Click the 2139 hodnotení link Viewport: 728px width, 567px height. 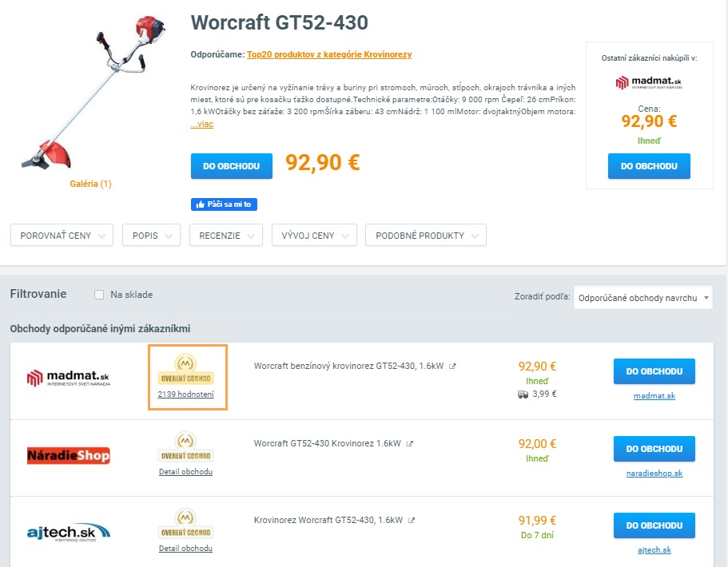[x=186, y=395]
